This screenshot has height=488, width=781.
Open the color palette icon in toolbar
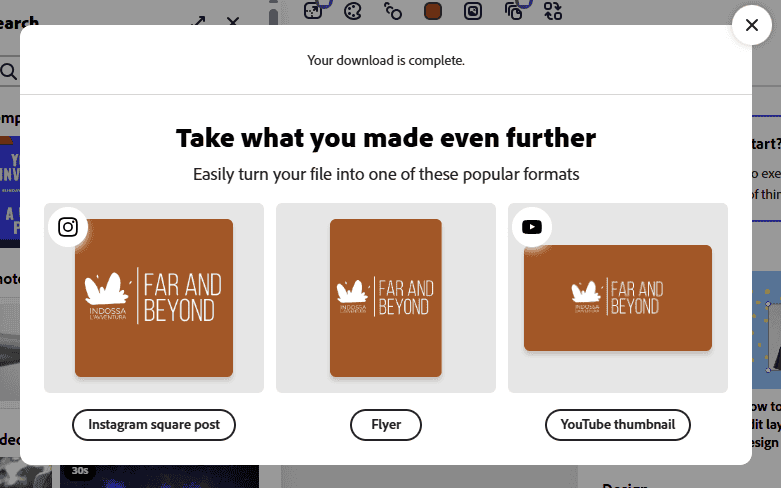(x=352, y=11)
